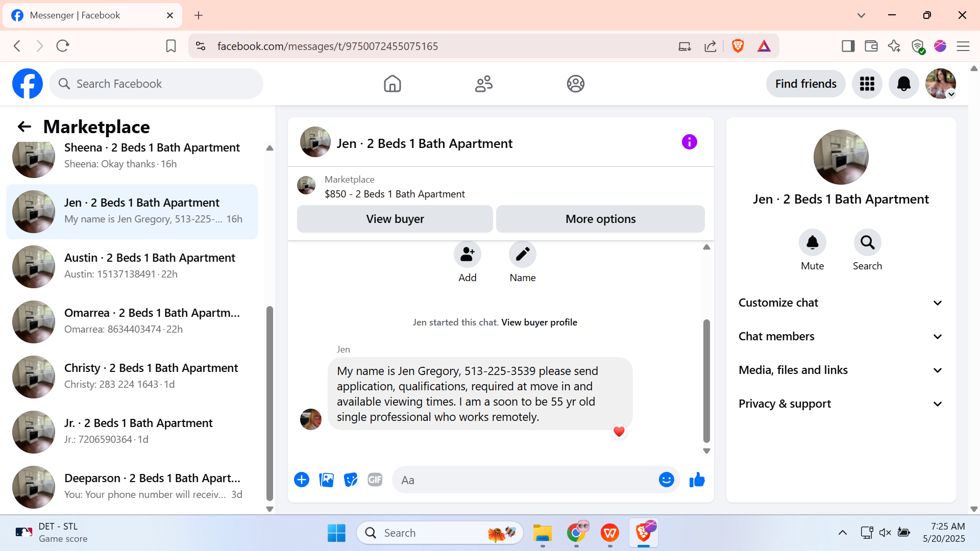Attach a photo using the image icon
Screen dimensions: 980x551
(326, 480)
